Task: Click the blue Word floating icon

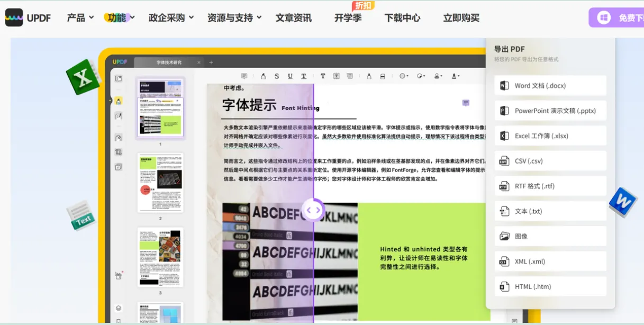Action: point(623,202)
